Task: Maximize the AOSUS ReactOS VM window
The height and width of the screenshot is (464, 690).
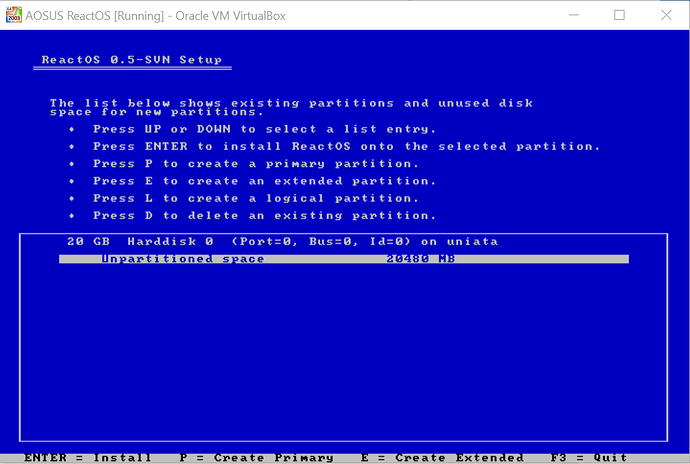Action: pyautogui.click(x=619, y=14)
